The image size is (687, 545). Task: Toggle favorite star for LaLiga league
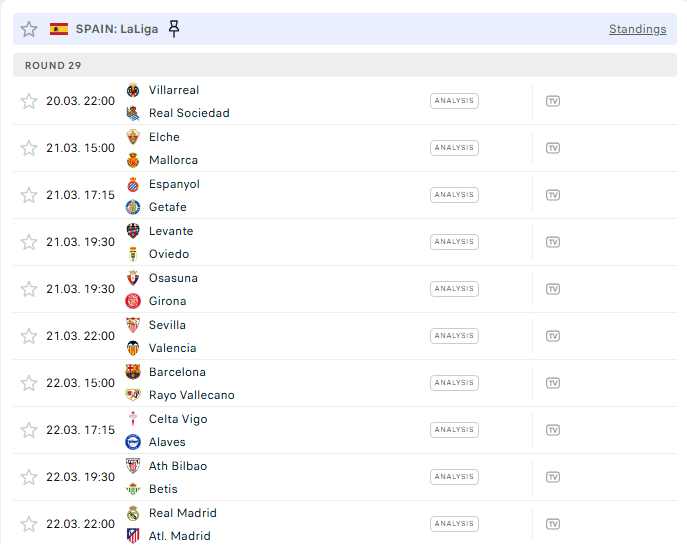[x=29, y=29]
